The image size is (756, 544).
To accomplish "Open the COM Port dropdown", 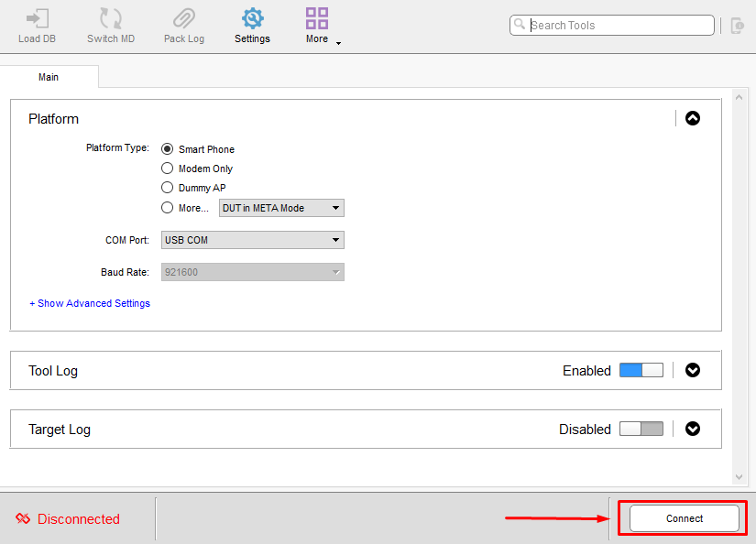I will (x=253, y=240).
